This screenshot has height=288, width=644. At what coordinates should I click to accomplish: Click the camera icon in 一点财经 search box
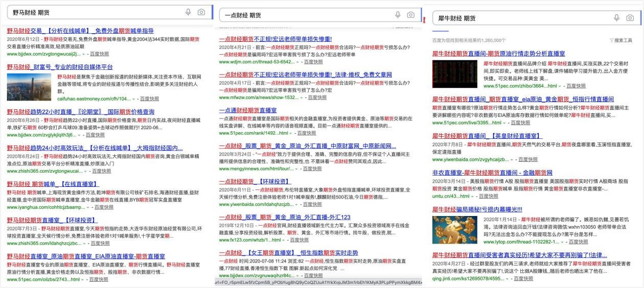[x=410, y=15]
